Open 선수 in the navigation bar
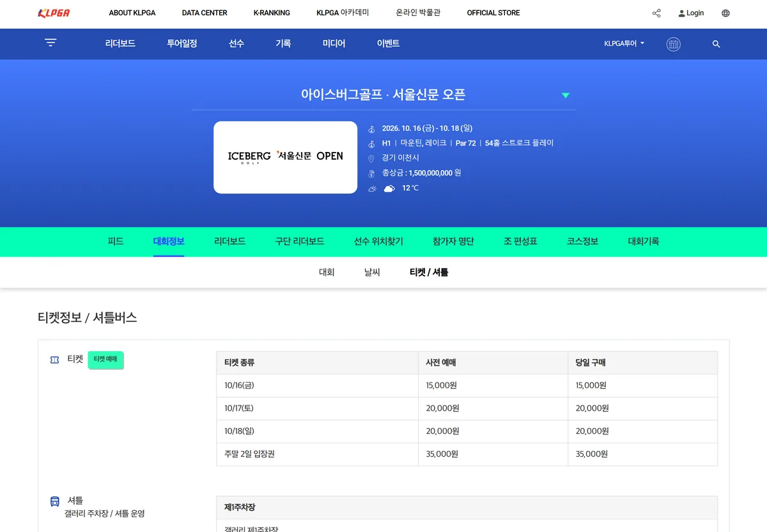Image resolution: width=767 pixels, height=532 pixels. (x=236, y=43)
